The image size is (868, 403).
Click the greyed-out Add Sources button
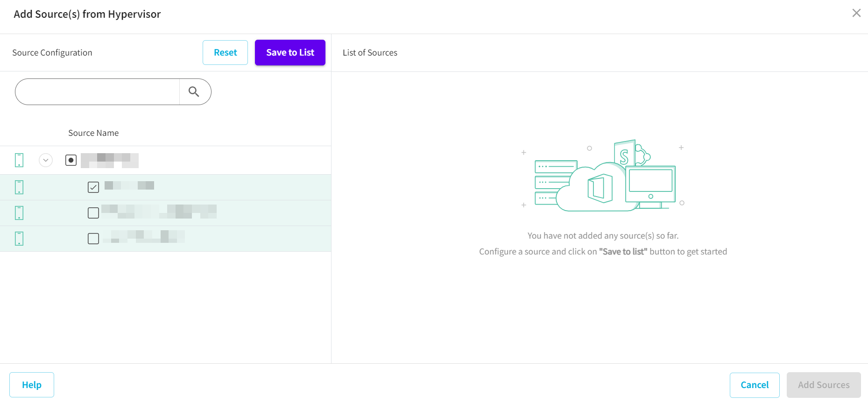click(x=823, y=385)
